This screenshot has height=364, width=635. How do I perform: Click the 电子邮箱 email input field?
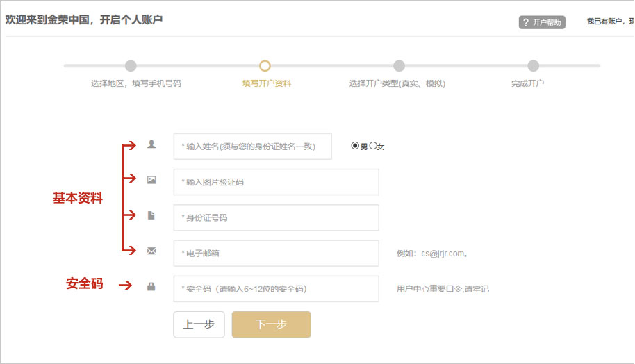coord(277,253)
